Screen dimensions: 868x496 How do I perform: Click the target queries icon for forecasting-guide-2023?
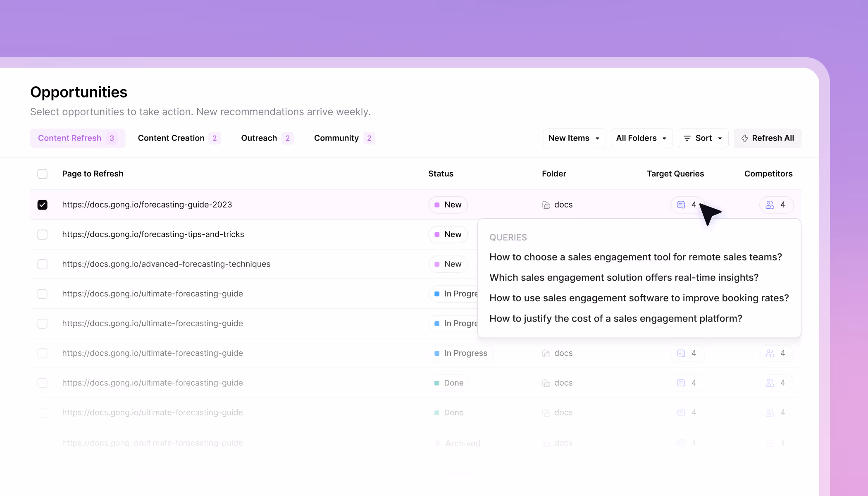click(681, 205)
